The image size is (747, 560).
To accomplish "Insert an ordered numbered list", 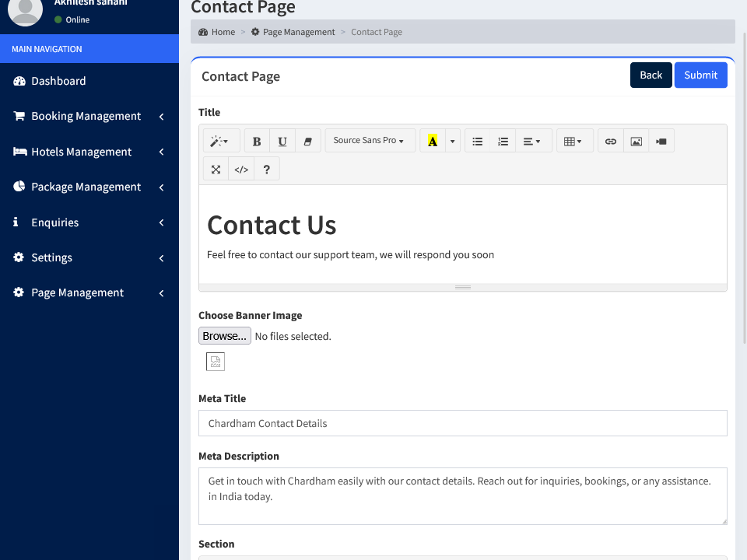I will pos(503,141).
